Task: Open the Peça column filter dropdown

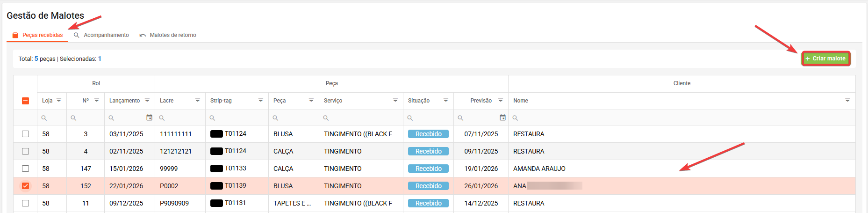Action: pyautogui.click(x=311, y=101)
